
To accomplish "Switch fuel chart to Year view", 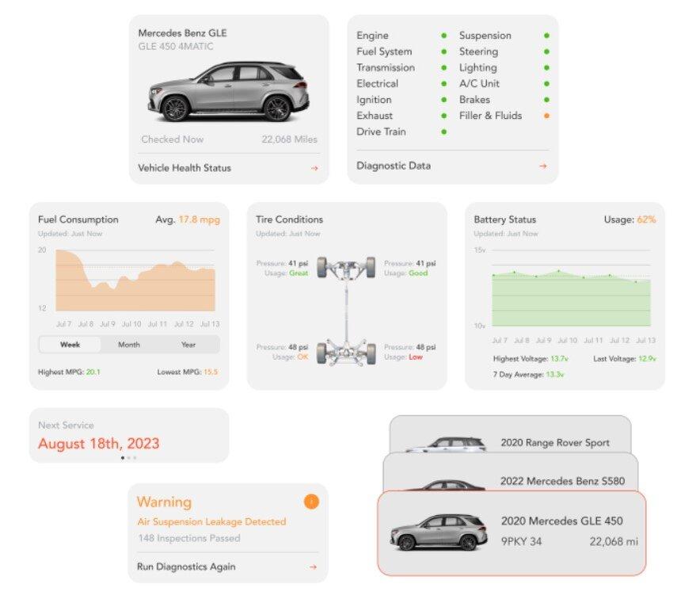I will click(x=188, y=345).
